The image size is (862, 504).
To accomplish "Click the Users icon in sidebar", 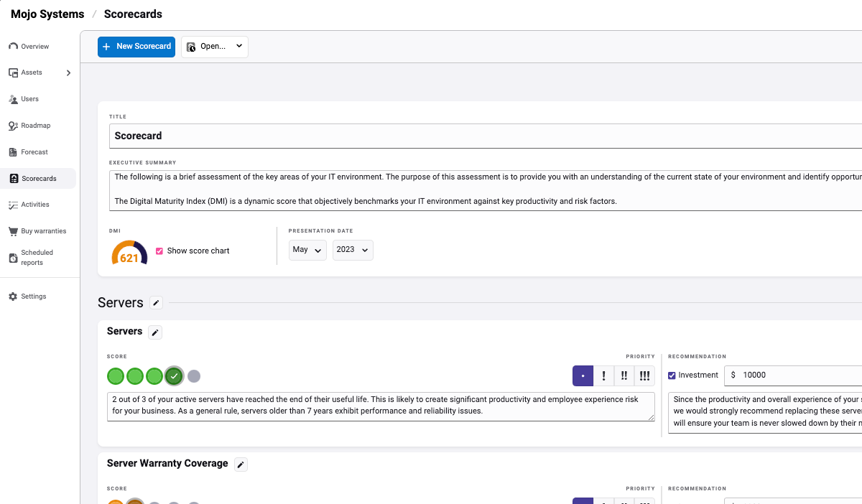I will pyautogui.click(x=13, y=99).
